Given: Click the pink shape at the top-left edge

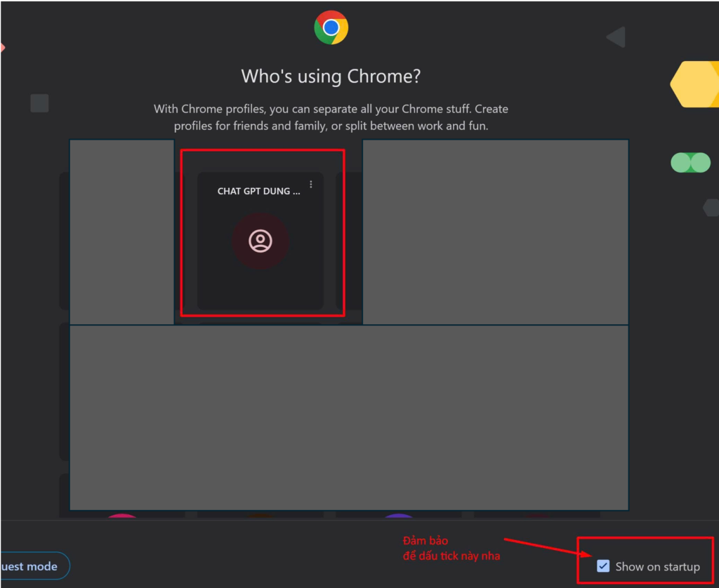Looking at the screenshot, I should pyautogui.click(x=2, y=48).
